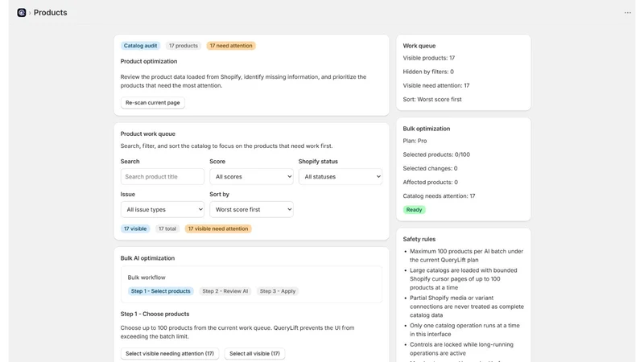Click the Only one catalog operation rule
This screenshot has width=644, height=362.
click(x=464, y=330)
